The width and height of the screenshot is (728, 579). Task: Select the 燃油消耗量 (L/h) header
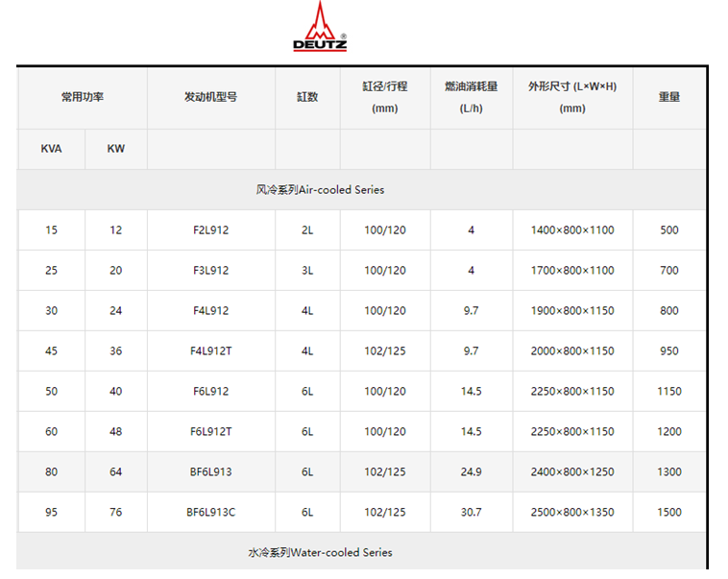pos(472,97)
